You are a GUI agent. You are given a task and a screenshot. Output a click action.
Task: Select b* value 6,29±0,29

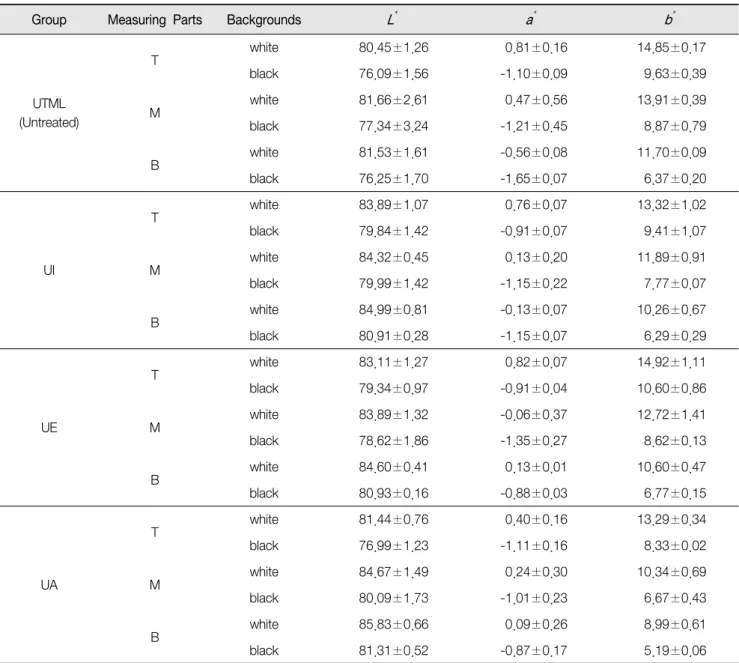tap(675, 336)
